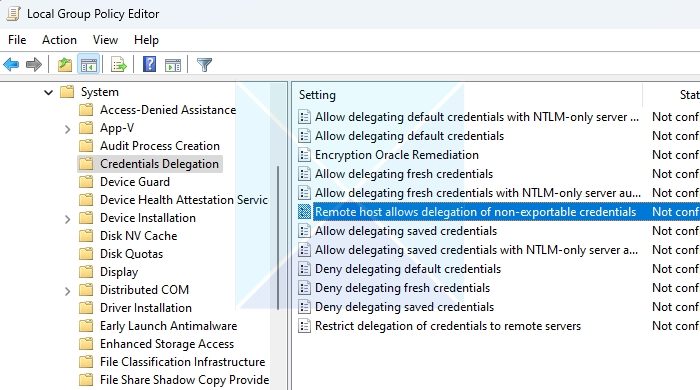Click the folder icon next to Device Guard
Screen dimensions: 700x390
[86, 182]
